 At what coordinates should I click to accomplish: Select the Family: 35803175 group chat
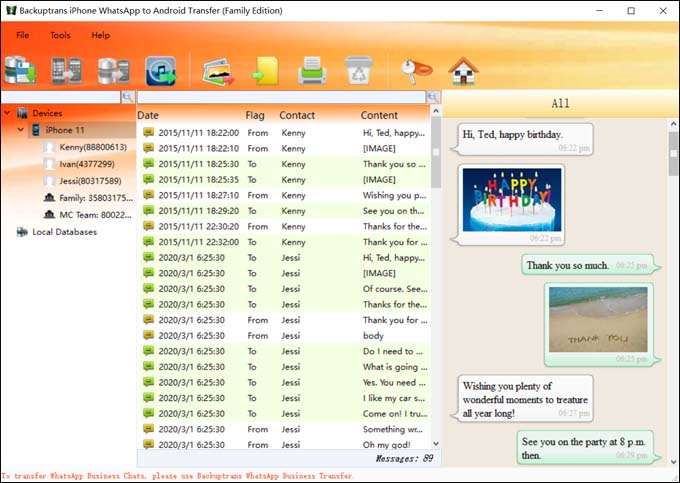[x=96, y=198]
